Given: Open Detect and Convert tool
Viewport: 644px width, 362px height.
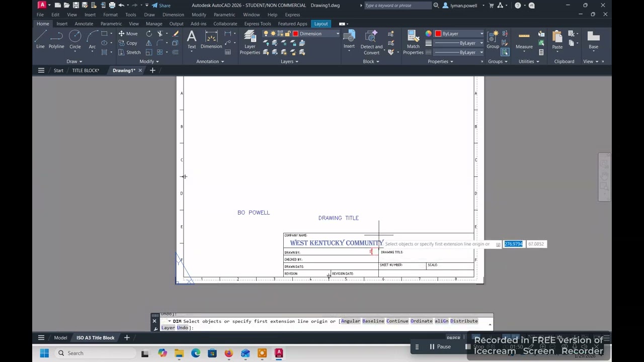Looking at the screenshot, I should [371, 42].
